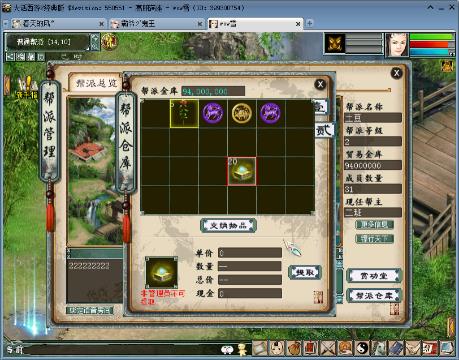Image resolution: width=459 pixels, height=360 pixels.
Task: Open the white horse mount icon
Action: pyautogui.click(x=379, y=348)
